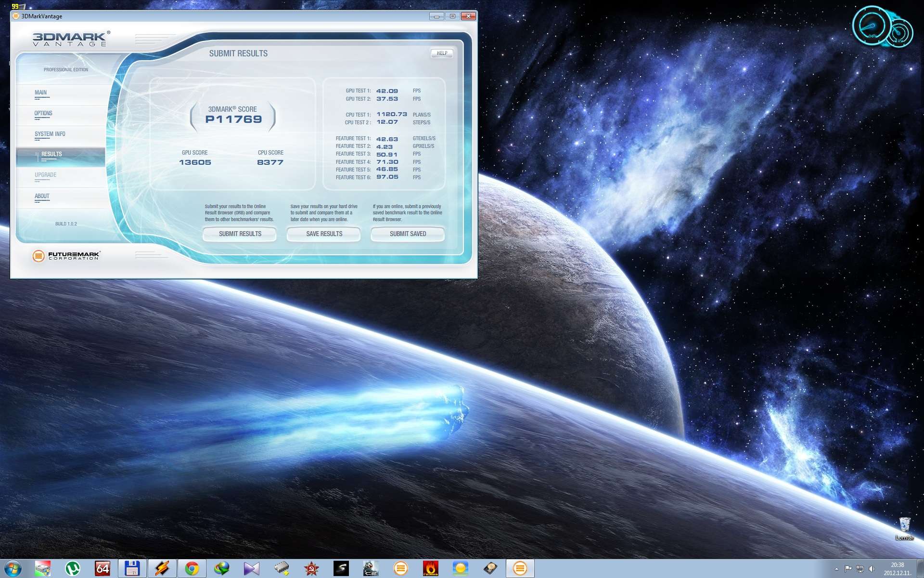Click the network tray icon
Viewport: 924px width, 578px height.
click(x=860, y=569)
